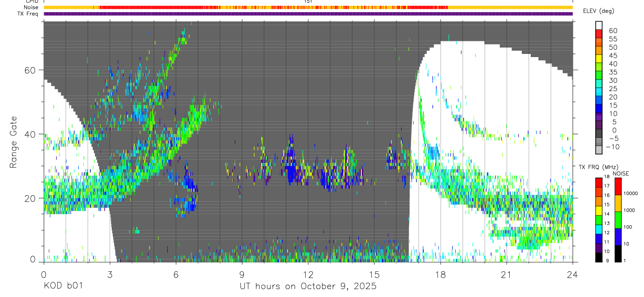Click the x-axis tick label '15'
The width and height of the screenshot is (644, 297).
tap(374, 274)
